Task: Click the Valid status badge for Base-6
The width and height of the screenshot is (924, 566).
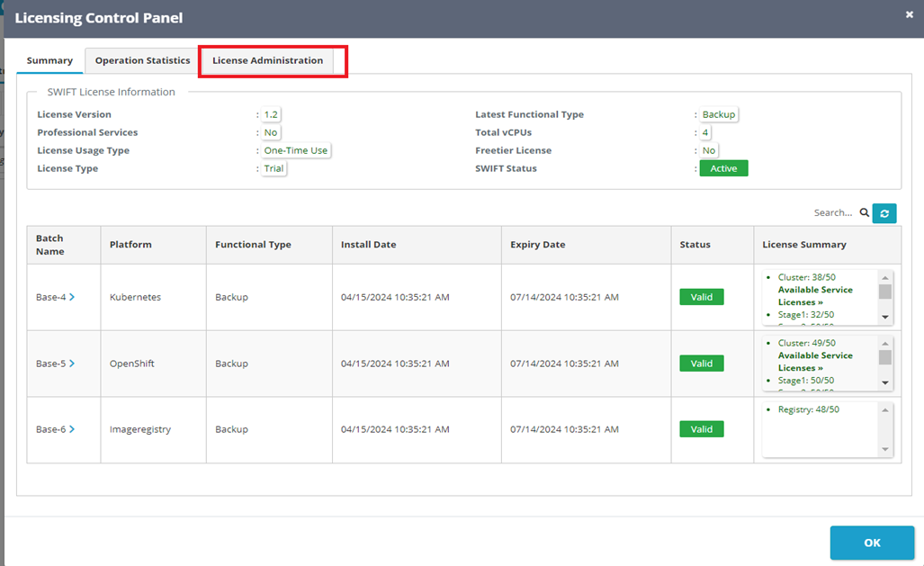Action: click(701, 429)
